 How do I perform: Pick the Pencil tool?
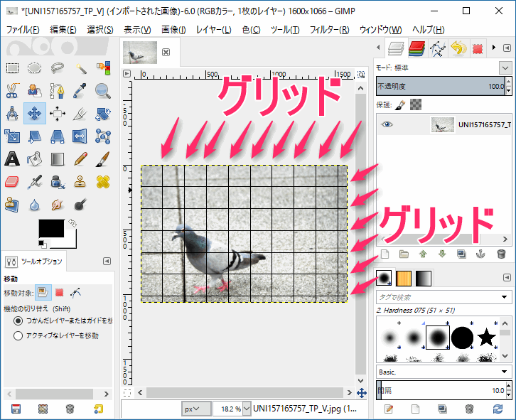coord(80,159)
